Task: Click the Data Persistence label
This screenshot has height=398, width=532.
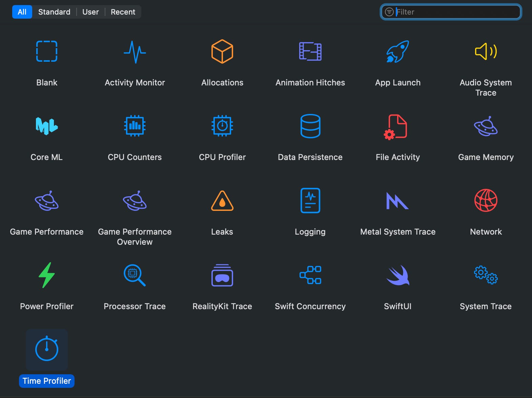Action: pyautogui.click(x=310, y=157)
